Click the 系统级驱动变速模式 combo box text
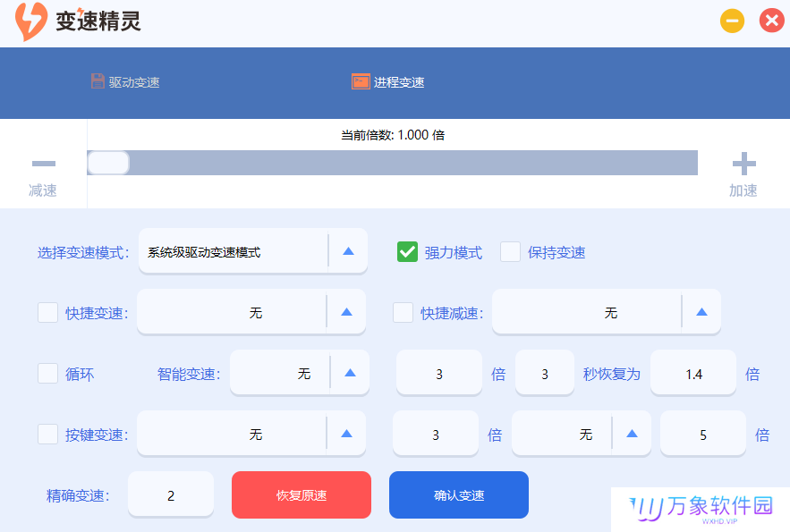Image resolution: width=790 pixels, height=532 pixels. (x=204, y=252)
